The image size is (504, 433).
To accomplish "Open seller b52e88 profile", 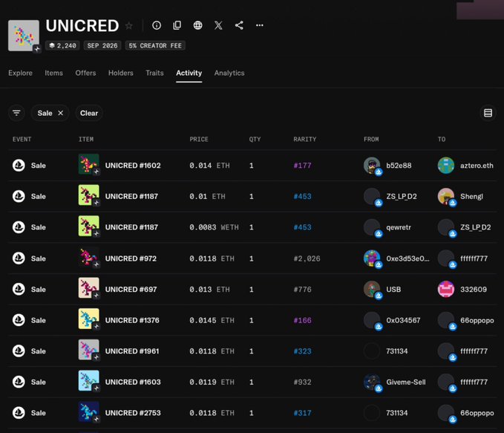I will click(399, 166).
